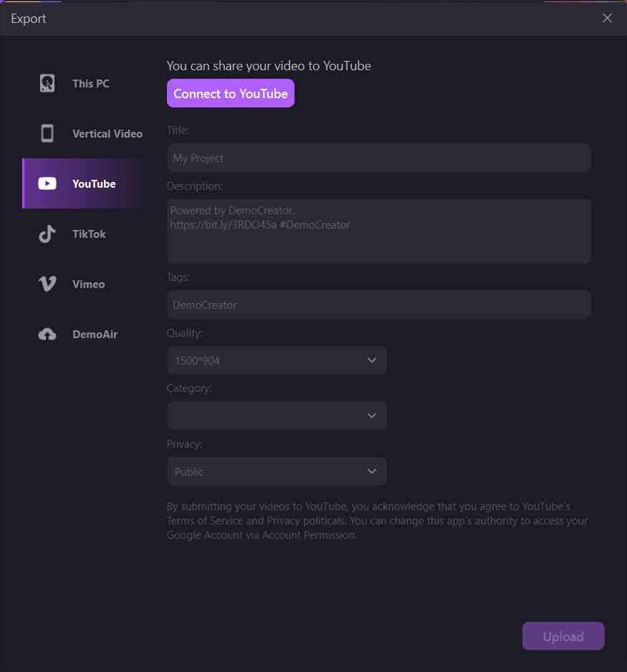Click the YouTube play logo icon
The image size is (627, 672).
coord(47,183)
